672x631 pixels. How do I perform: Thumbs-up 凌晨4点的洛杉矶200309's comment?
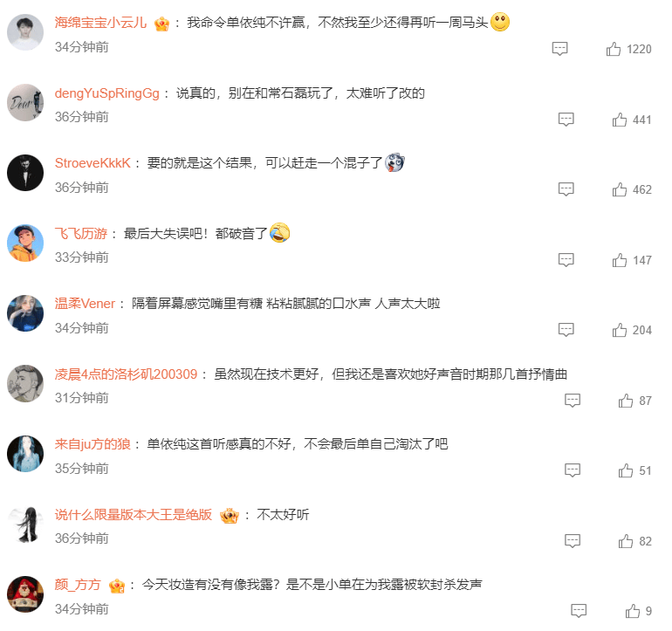(625, 401)
